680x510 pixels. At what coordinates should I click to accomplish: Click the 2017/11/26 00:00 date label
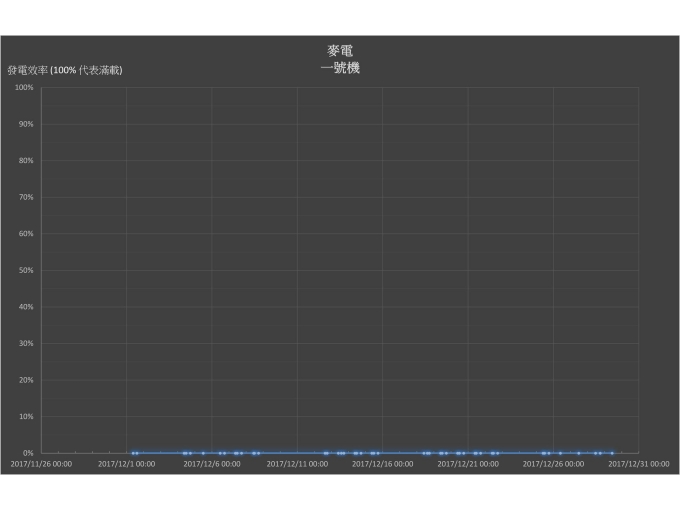[41, 464]
